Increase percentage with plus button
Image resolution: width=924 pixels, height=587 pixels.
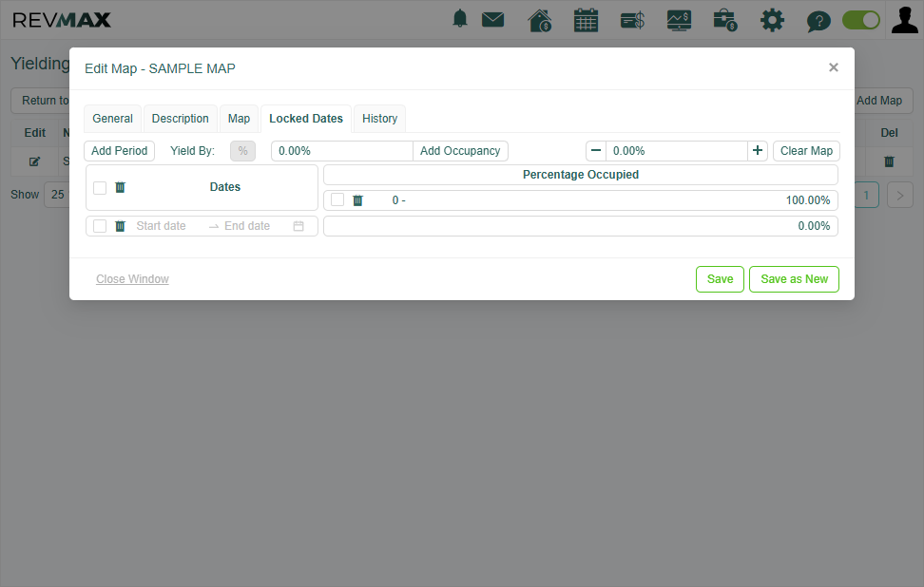(758, 151)
